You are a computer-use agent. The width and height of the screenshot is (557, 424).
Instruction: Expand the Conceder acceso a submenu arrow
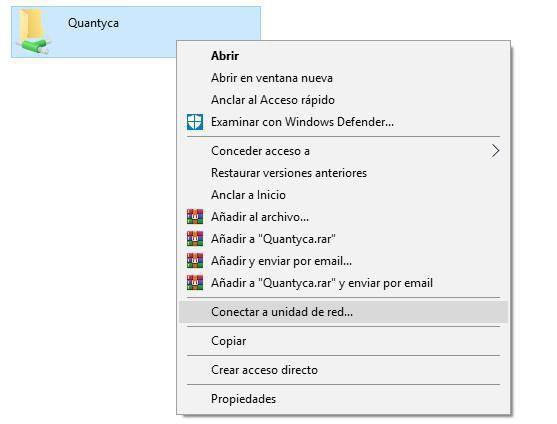(x=496, y=151)
